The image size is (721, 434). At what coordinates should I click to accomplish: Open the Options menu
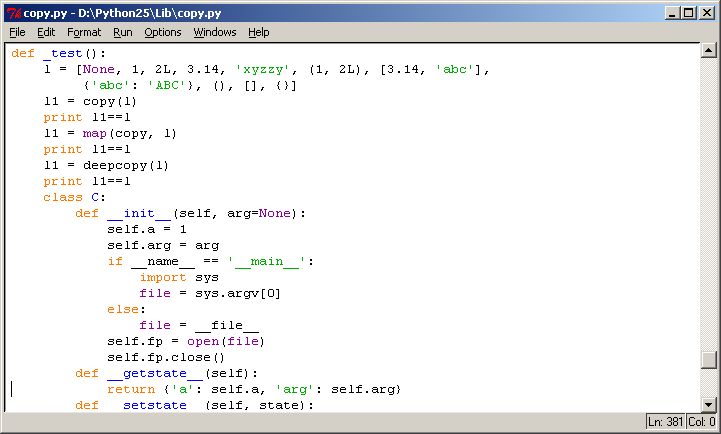pyautogui.click(x=163, y=32)
